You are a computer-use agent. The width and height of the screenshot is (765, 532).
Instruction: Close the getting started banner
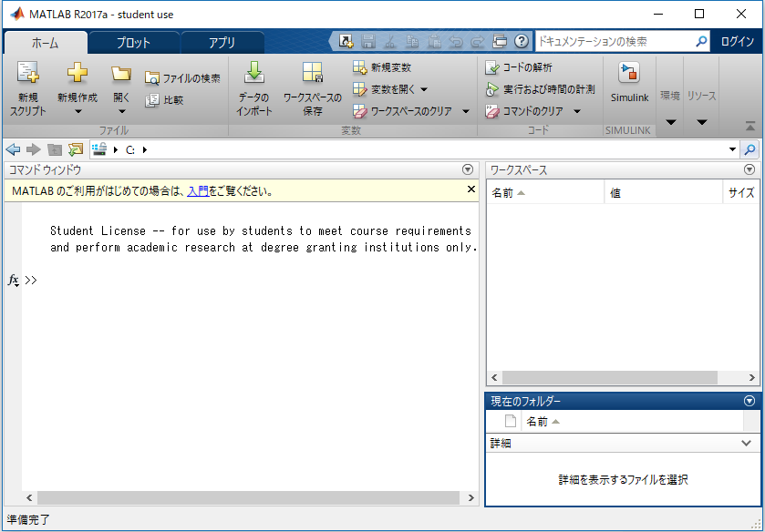(x=470, y=189)
